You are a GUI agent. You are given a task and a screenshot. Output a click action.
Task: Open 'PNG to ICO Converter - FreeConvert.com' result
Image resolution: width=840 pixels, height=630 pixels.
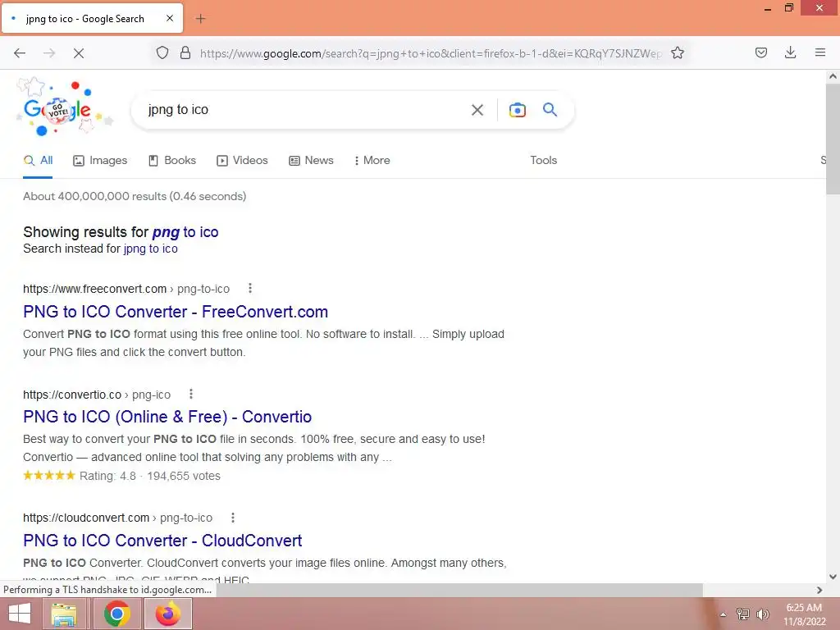point(176,311)
